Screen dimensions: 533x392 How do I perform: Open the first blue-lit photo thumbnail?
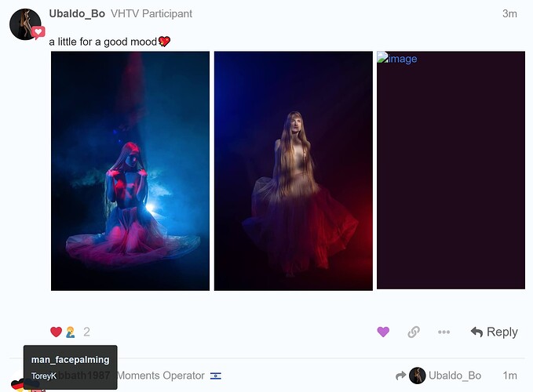coord(130,171)
